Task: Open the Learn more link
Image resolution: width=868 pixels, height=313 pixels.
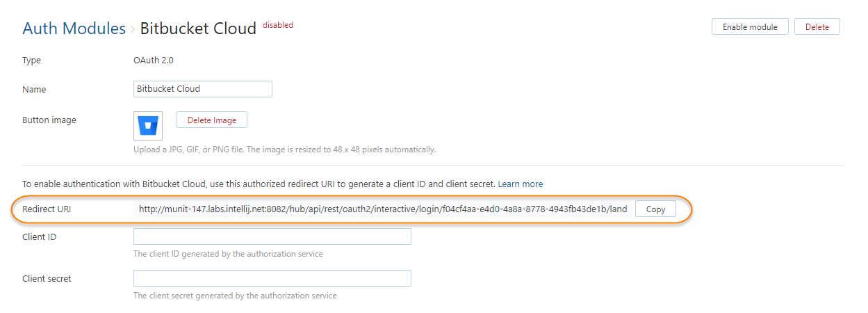Action: pyautogui.click(x=521, y=184)
